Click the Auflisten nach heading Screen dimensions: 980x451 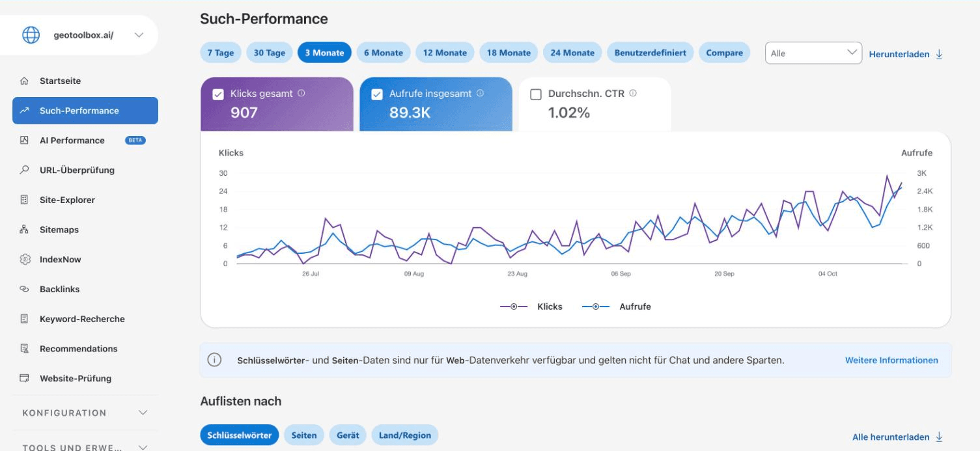point(241,402)
